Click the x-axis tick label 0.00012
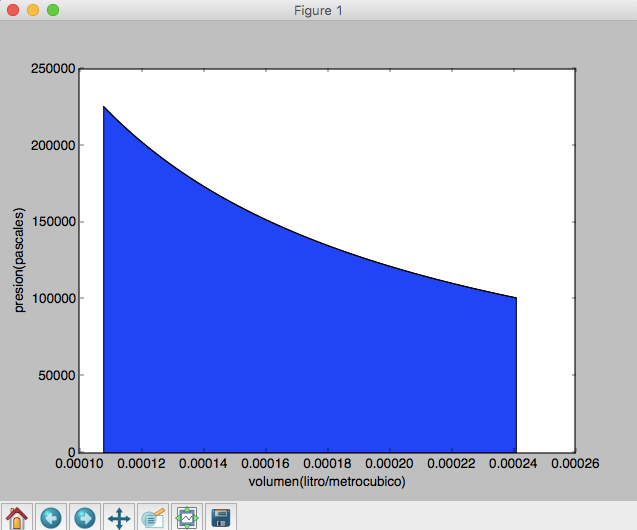The width and height of the screenshot is (637, 530). coord(141,463)
